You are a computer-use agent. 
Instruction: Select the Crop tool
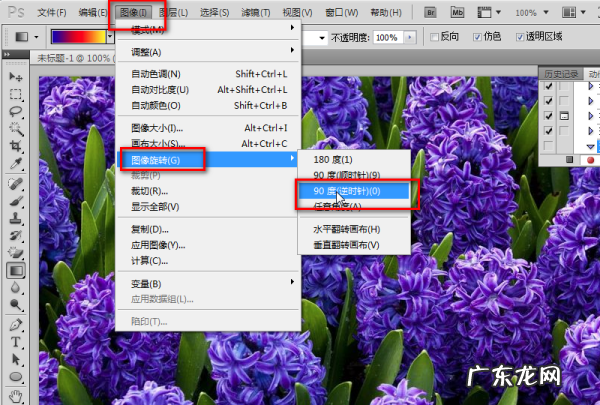(16, 146)
